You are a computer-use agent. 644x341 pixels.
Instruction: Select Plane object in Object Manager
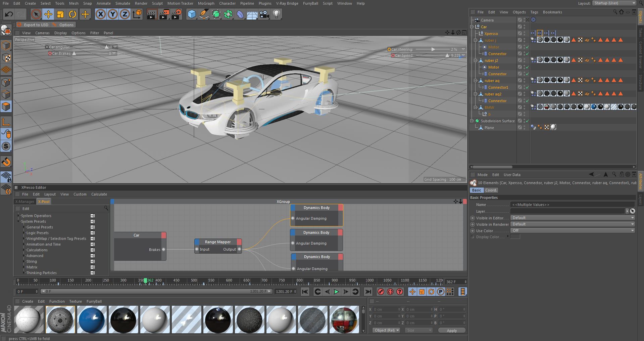(489, 128)
